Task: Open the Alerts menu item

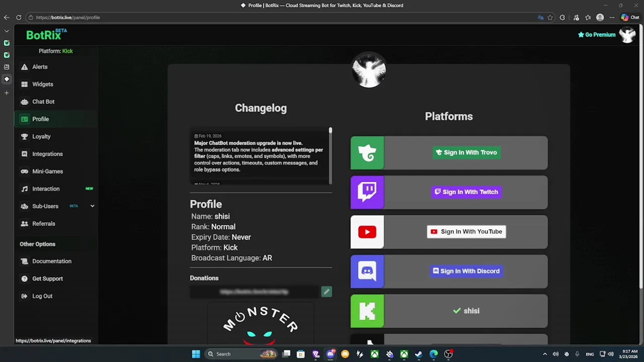Action: click(40, 67)
